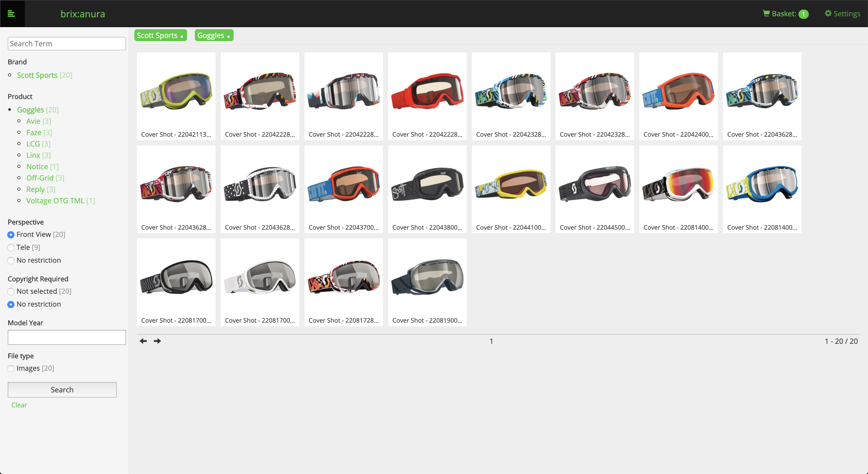868x474 pixels.
Task: Select Not selected copyright option
Action: tap(11, 291)
